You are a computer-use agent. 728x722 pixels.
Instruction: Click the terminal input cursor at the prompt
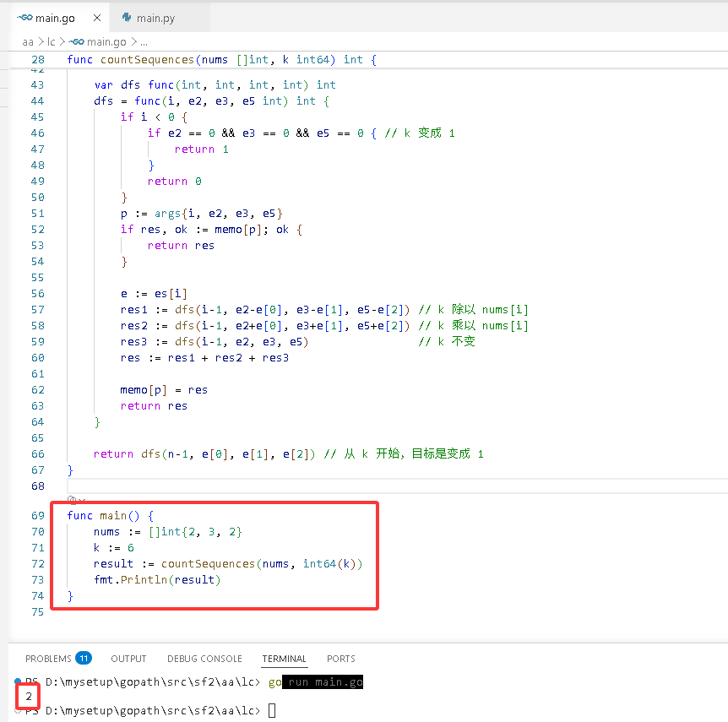click(272, 710)
